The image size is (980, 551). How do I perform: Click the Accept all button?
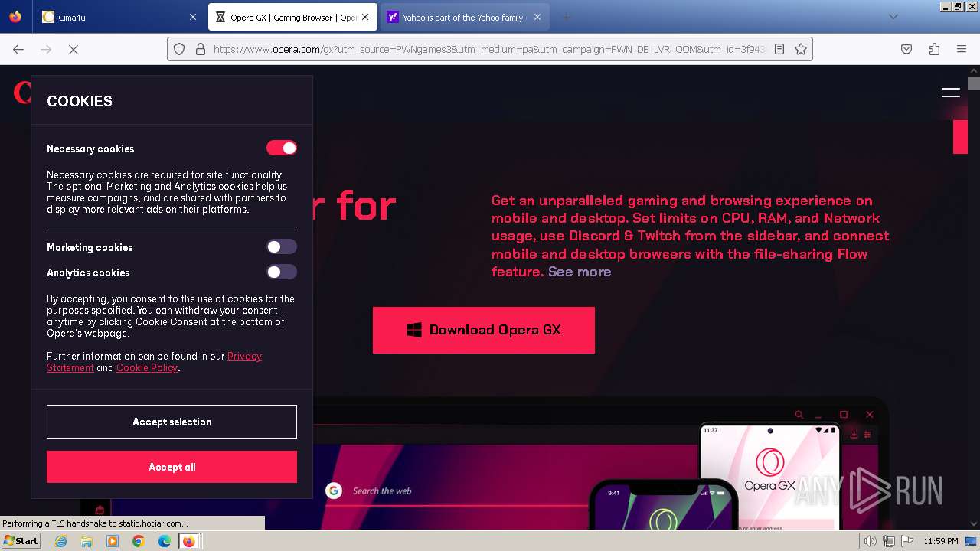[x=171, y=467]
